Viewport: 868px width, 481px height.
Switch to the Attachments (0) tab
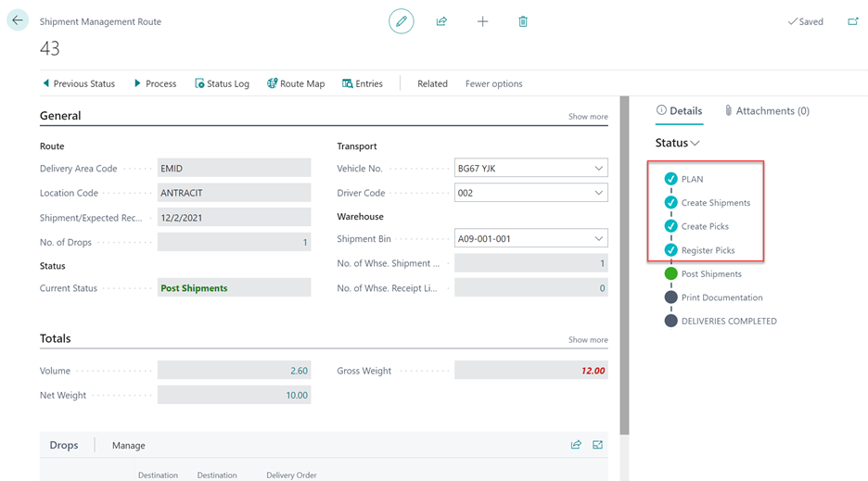[766, 110]
